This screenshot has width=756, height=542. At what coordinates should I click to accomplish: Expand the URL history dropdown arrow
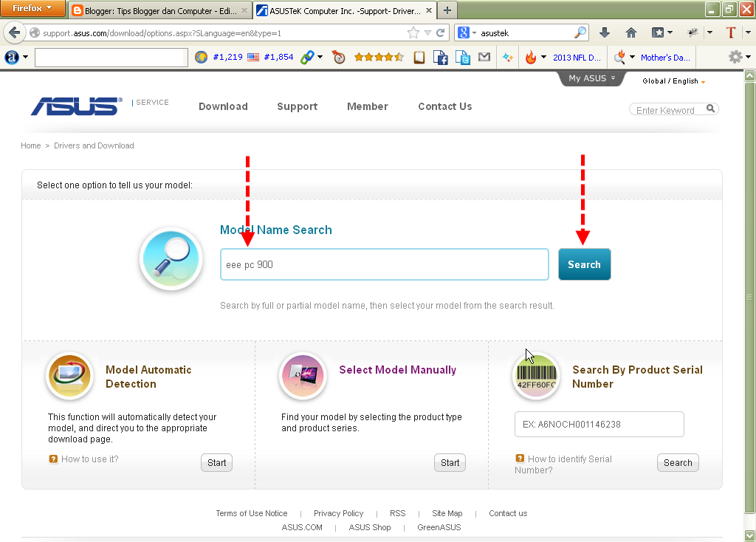tap(427, 32)
